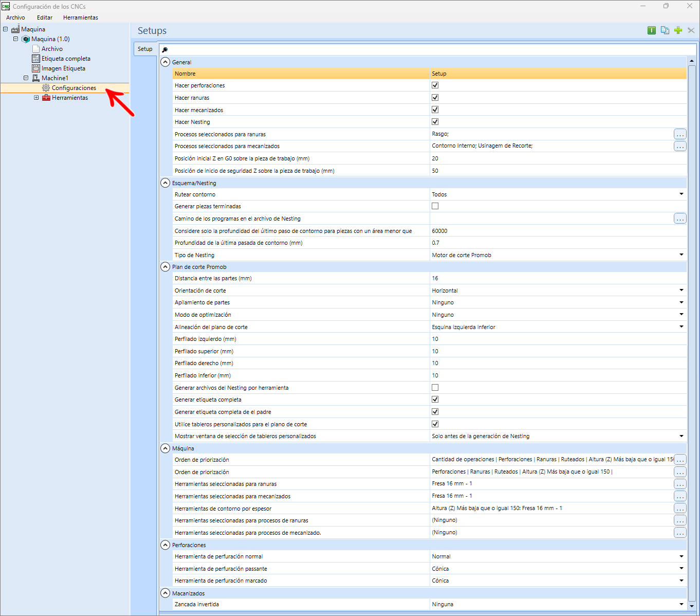
Task: Toggle Generar etiqueta completa checkbox
Action: (x=435, y=400)
